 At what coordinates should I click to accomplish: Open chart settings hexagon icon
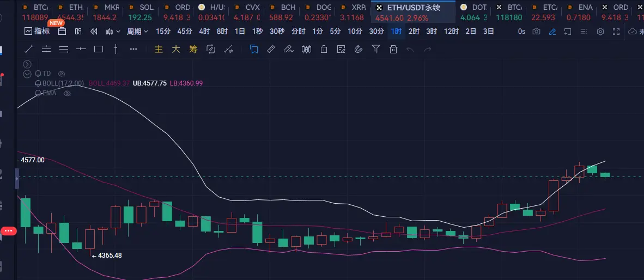600,31
